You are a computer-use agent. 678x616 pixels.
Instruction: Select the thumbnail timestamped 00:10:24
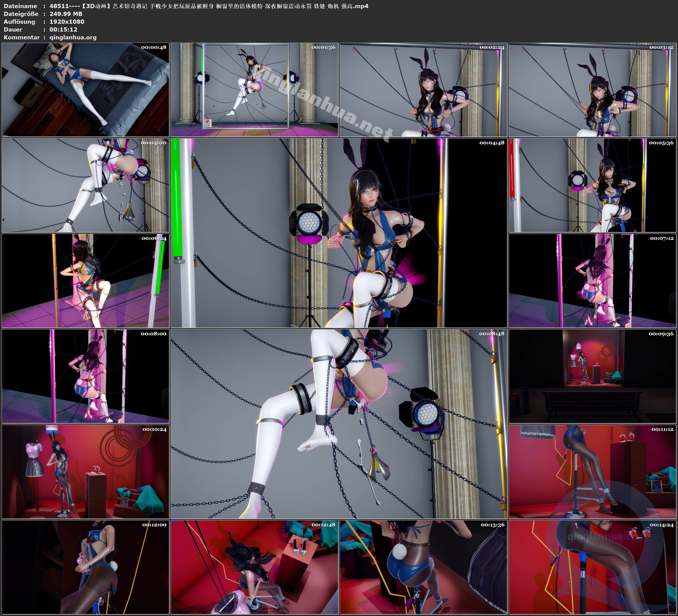pos(85,472)
